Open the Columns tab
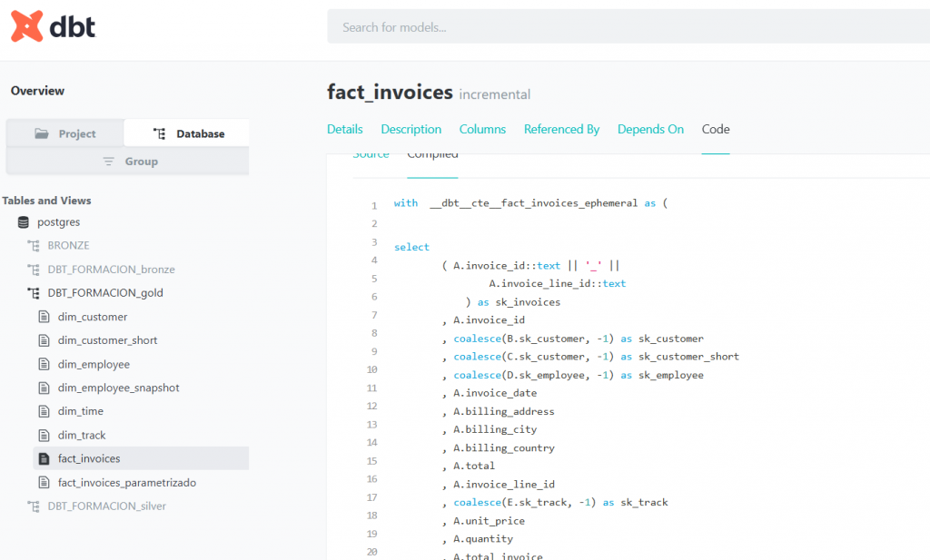 click(x=482, y=129)
